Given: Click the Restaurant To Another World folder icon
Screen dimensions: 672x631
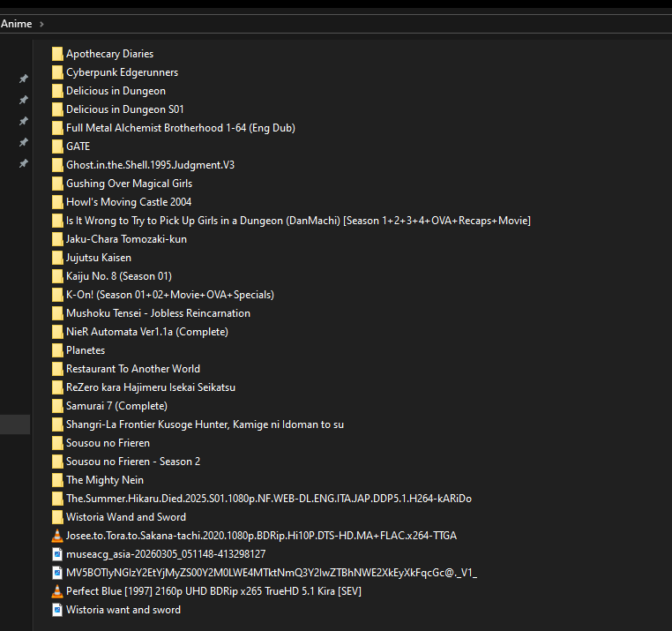Looking at the screenshot, I should 57,369.
